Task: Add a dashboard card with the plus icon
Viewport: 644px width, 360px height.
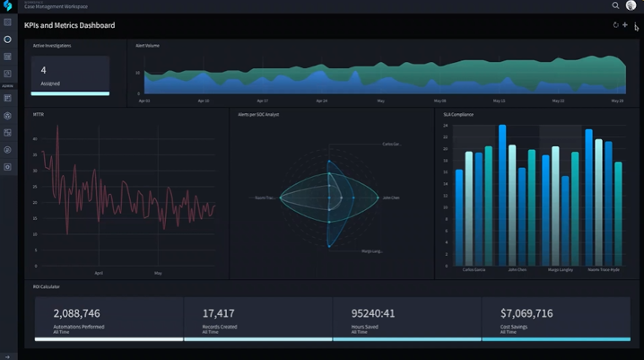Action: coord(624,25)
